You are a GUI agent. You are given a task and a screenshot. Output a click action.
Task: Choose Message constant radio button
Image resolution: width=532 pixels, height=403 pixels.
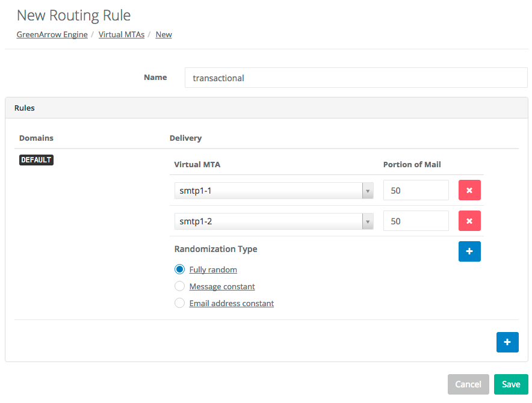pyautogui.click(x=179, y=286)
